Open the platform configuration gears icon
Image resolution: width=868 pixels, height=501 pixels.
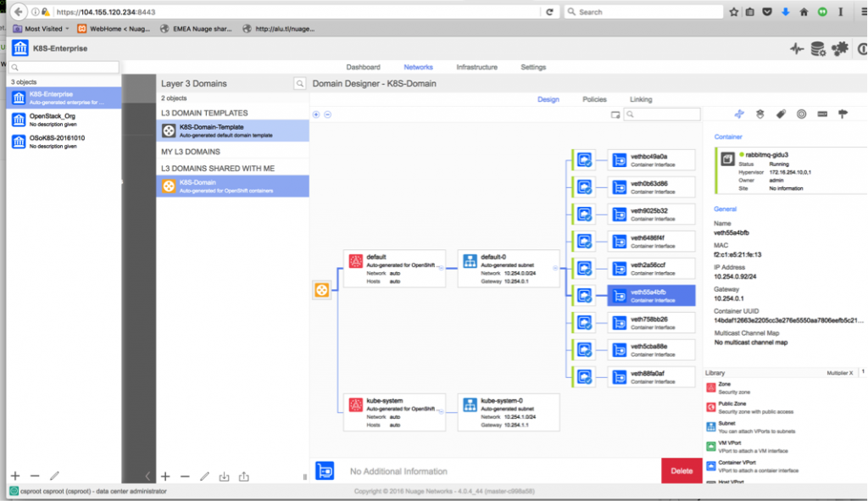point(840,48)
